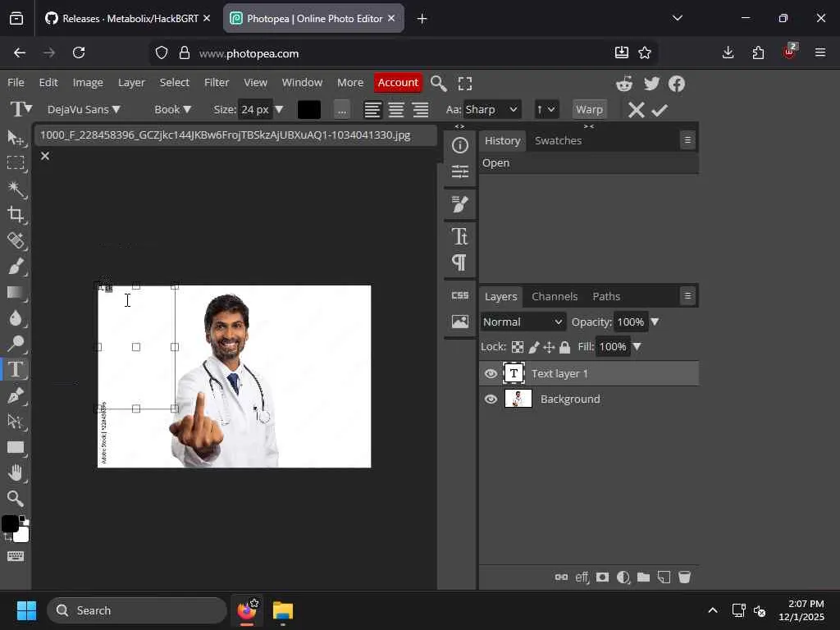This screenshot has width=840, height=630.
Task: Confirm text edit with checkmark
Action: point(660,110)
